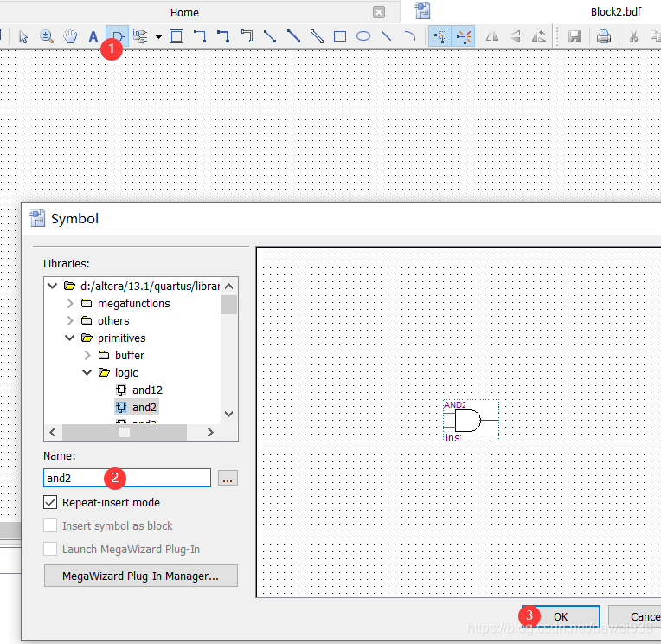Image resolution: width=661 pixels, height=644 pixels.
Task: Switch to the Home tab
Action: pyautogui.click(x=184, y=13)
